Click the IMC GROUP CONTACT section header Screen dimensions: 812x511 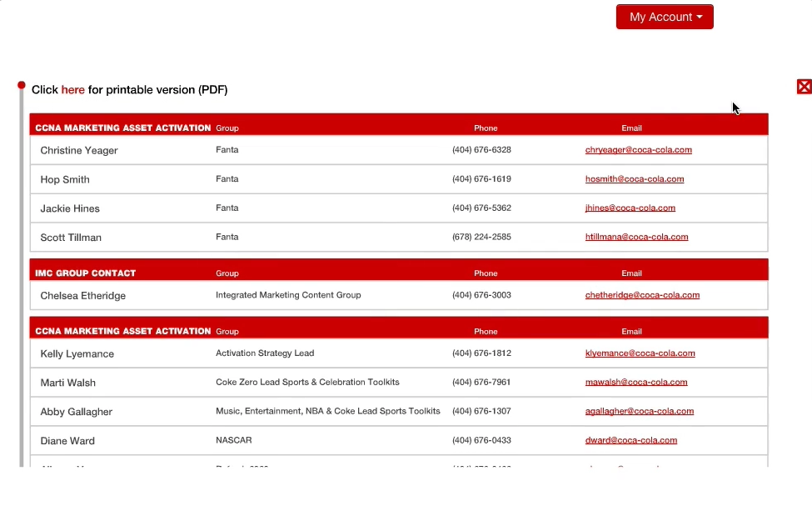[x=86, y=273]
